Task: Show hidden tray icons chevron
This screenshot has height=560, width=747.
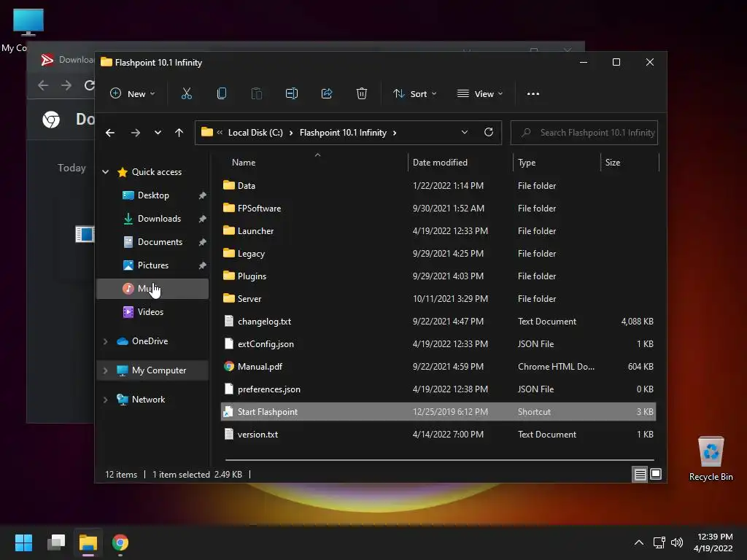Action: [x=639, y=542]
